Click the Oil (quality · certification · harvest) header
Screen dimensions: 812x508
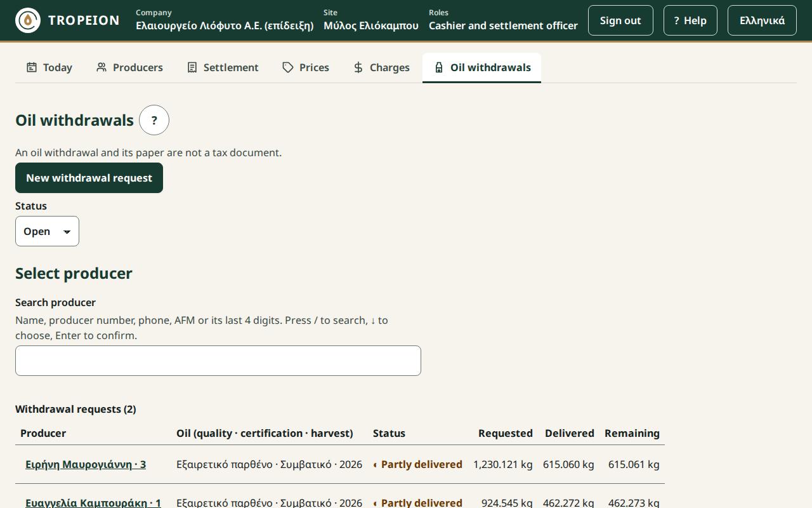(x=265, y=433)
